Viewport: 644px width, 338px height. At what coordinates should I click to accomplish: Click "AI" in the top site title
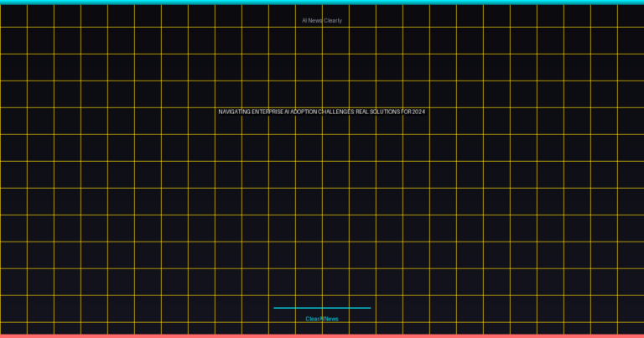[304, 20]
